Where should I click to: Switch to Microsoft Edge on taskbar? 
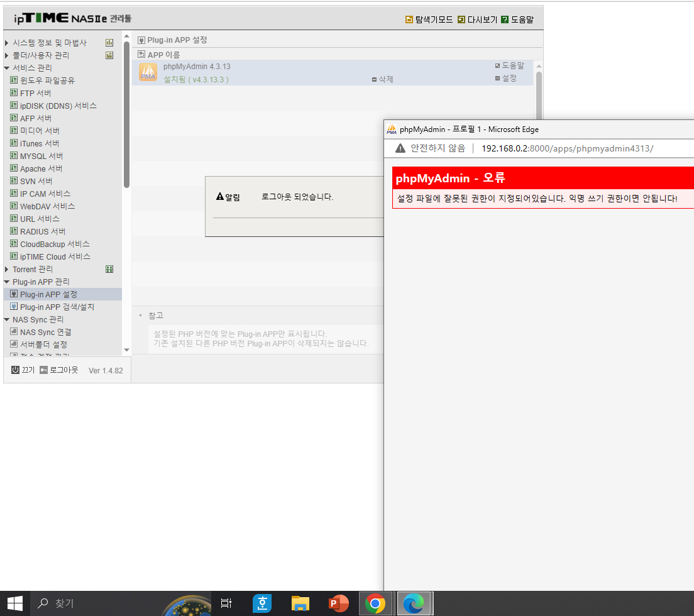[x=414, y=603]
